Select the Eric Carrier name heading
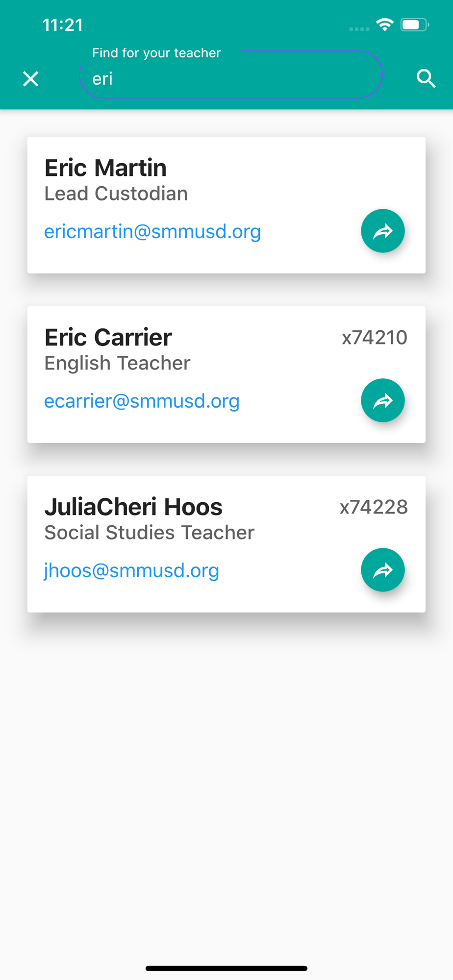 pyautogui.click(x=108, y=337)
